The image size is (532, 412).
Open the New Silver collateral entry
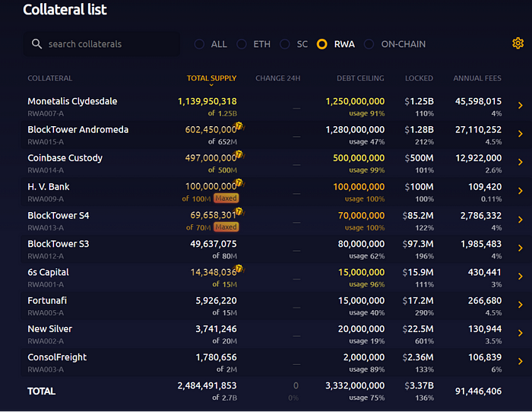coord(50,329)
